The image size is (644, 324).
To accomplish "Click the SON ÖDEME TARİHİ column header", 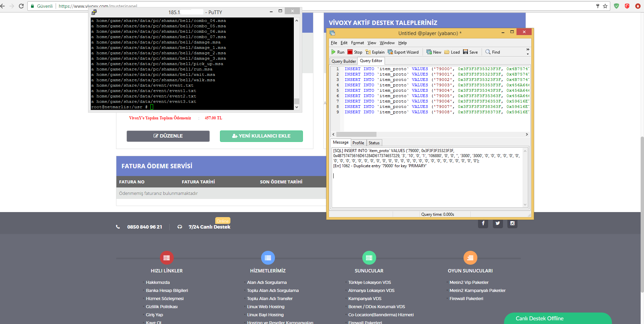I will pos(281,182).
